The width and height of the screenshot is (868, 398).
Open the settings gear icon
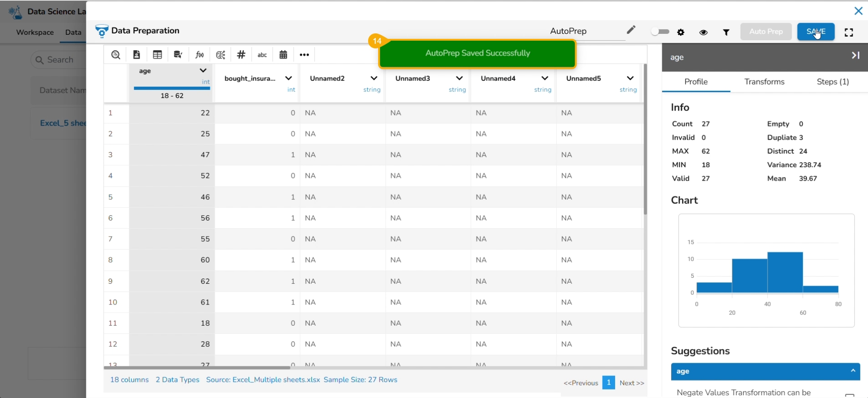[x=681, y=32]
